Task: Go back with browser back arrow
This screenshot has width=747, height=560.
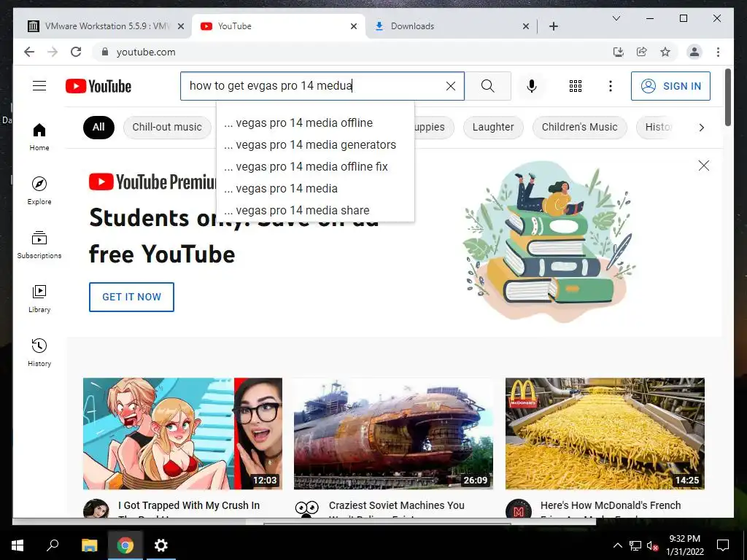Action: coord(29,52)
